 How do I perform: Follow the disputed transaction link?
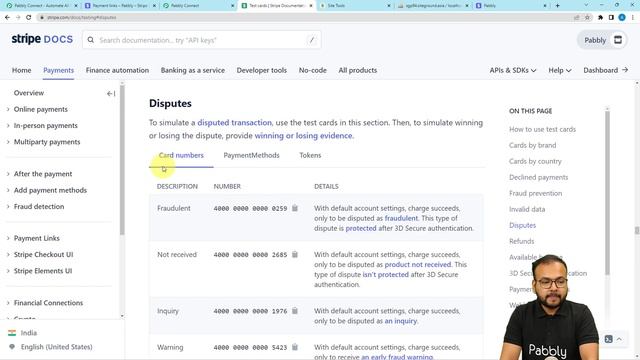234,122
